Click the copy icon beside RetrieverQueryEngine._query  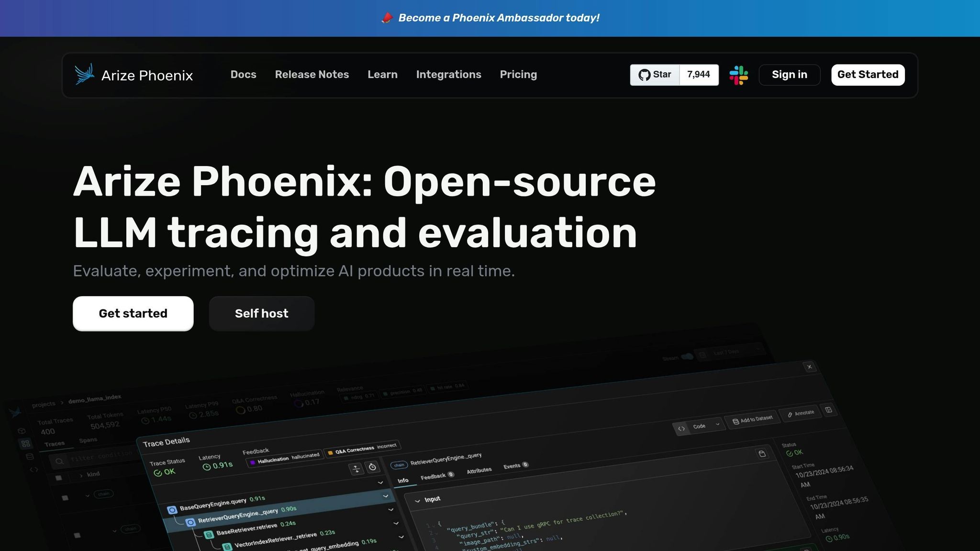point(762,454)
